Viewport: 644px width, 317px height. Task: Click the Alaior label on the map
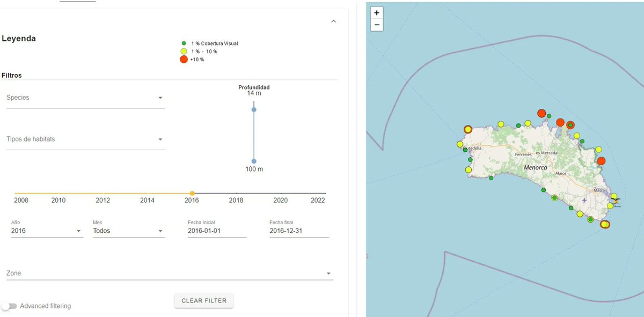click(x=561, y=174)
